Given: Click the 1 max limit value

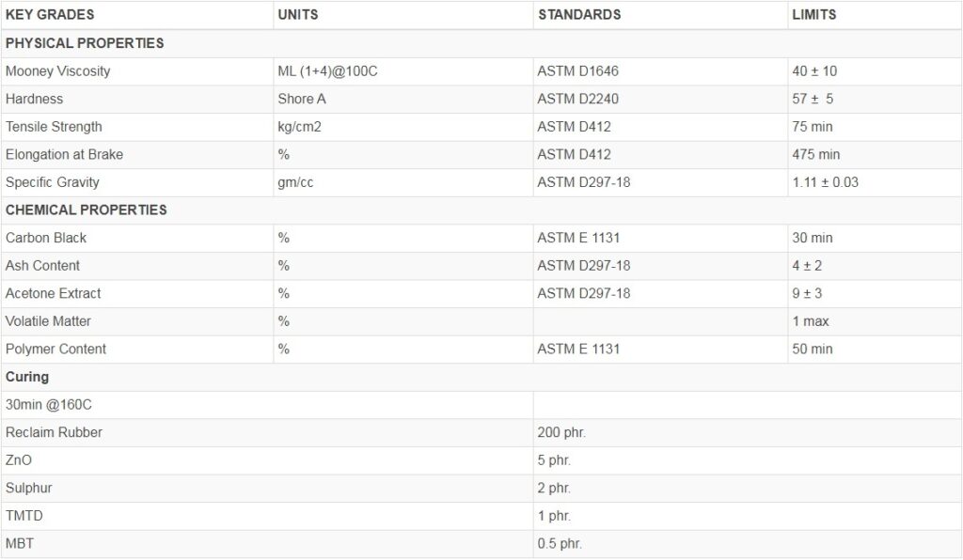Looking at the screenshot, I should pyautogui.click(x=810, y=321).
